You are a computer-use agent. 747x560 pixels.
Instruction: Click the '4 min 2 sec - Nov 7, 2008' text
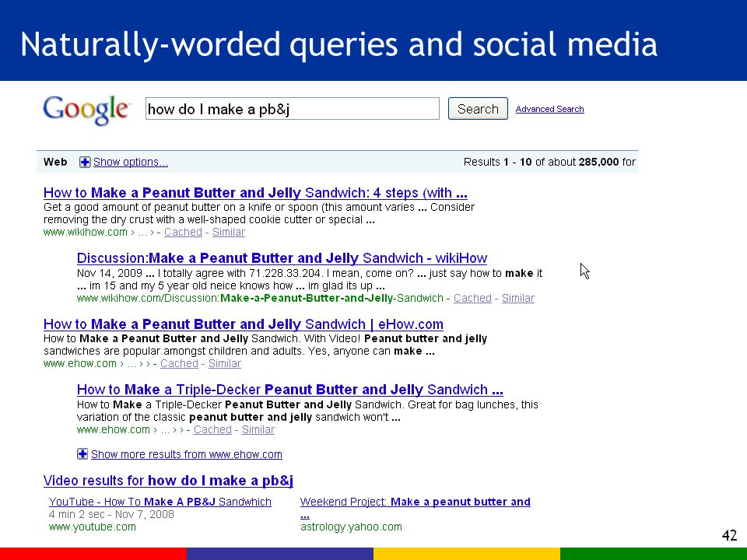111,514
